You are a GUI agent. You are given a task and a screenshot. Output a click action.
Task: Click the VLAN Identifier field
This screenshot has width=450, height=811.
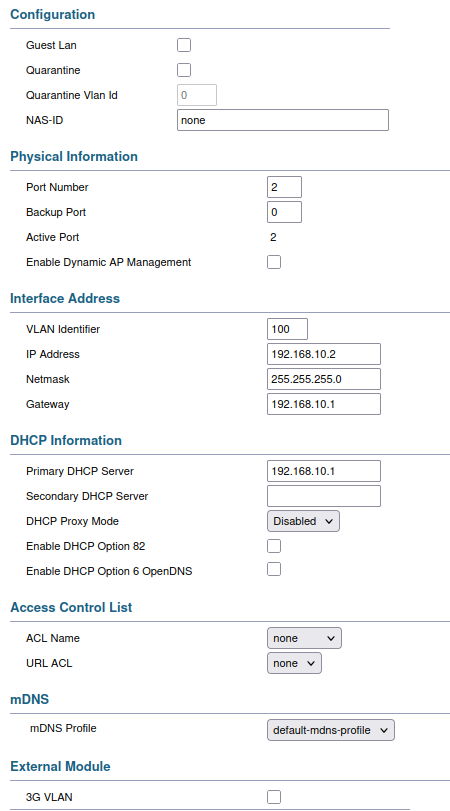tap(287, 329)
